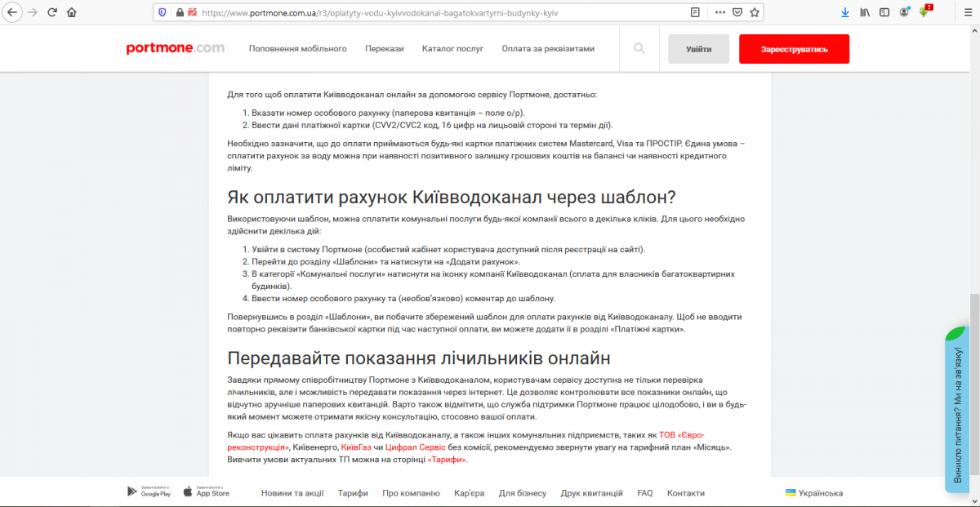The image size is (980, 507).
Task: Reload the current page
Action: (52, 12)
